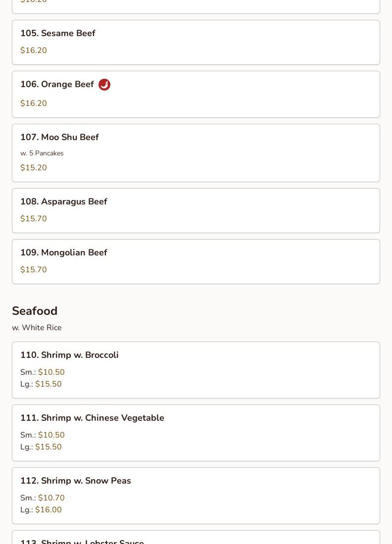The image size is (392, 544).
Task: Select 106. Orange Beef menu item
Action: coord(57,85)
